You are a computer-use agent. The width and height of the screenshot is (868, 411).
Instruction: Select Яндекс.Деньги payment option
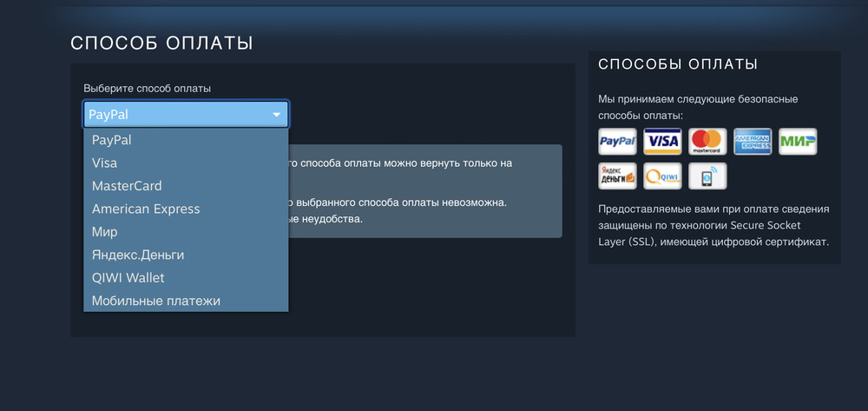pos(186,255)
